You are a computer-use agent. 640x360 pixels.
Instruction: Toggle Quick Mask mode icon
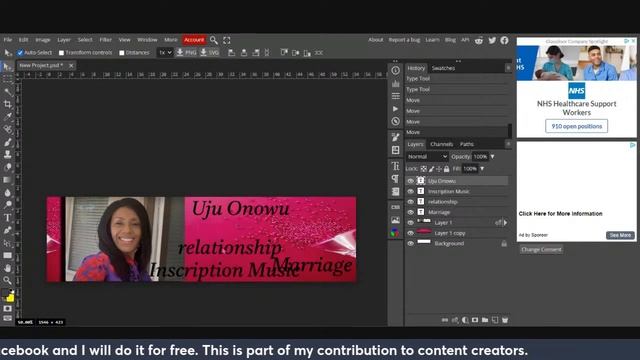tap(7, 309)
